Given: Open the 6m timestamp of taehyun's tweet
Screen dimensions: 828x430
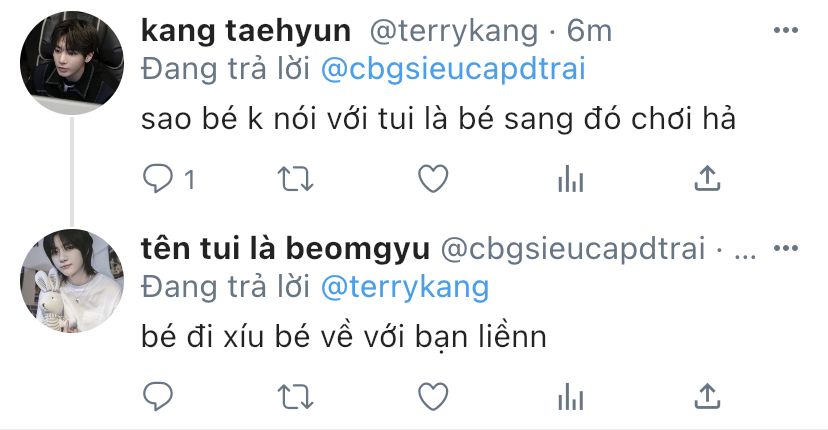Looking at the screenshot, I should 589,31.
